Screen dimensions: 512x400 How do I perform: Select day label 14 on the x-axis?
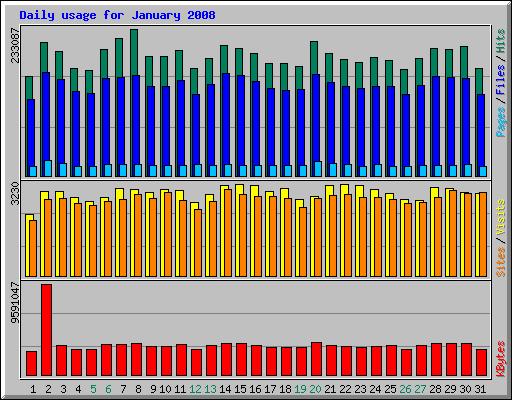coord(225,389)
